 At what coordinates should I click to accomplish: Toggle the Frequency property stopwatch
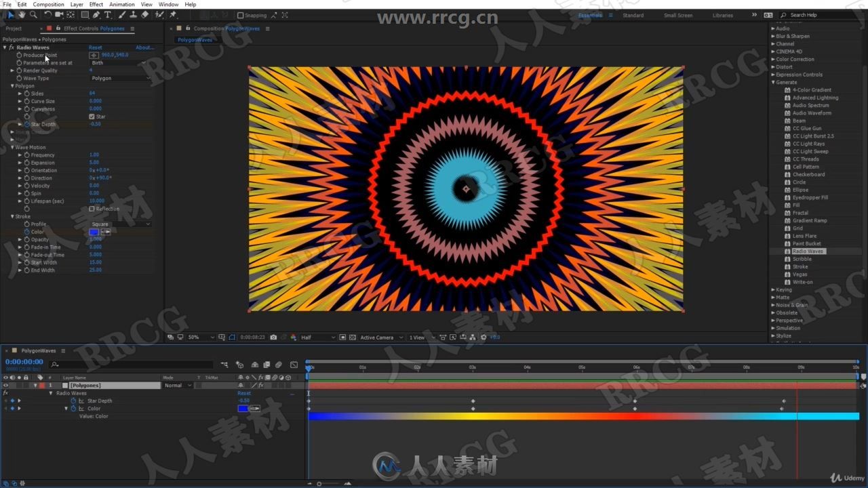coord(27,155)
